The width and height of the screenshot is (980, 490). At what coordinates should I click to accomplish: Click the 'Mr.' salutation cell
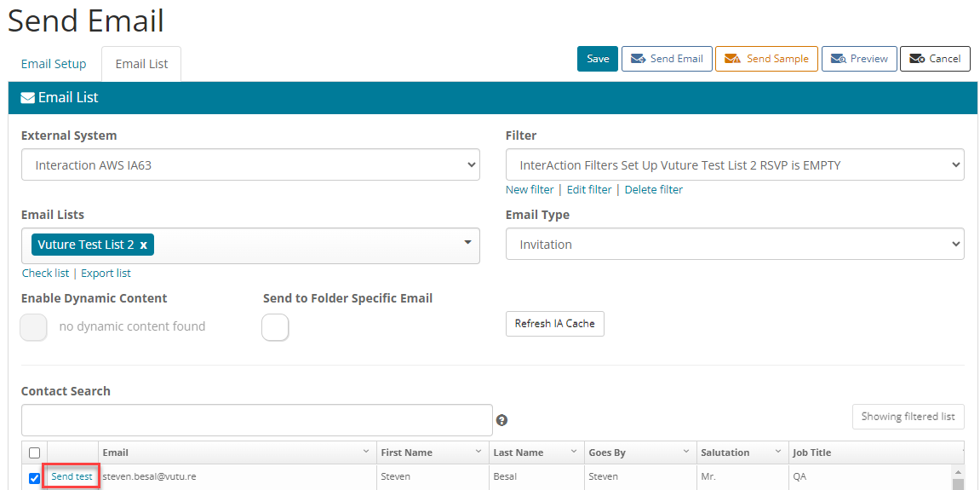(742, 477)
